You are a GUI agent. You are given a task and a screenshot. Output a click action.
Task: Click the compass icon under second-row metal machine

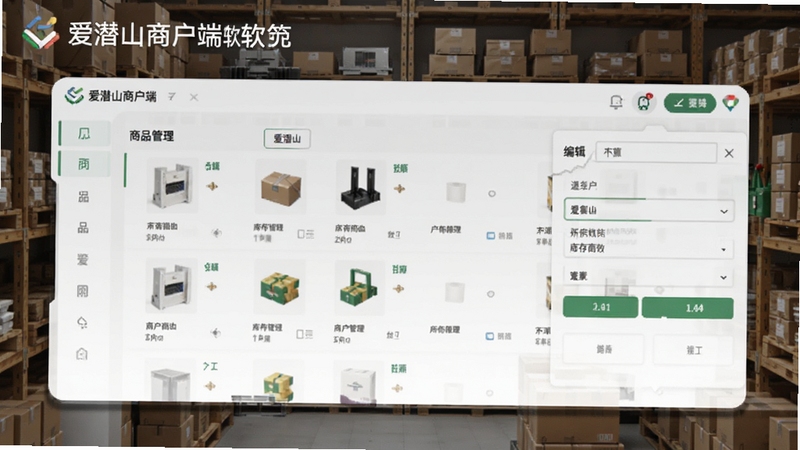click(216, 333)
